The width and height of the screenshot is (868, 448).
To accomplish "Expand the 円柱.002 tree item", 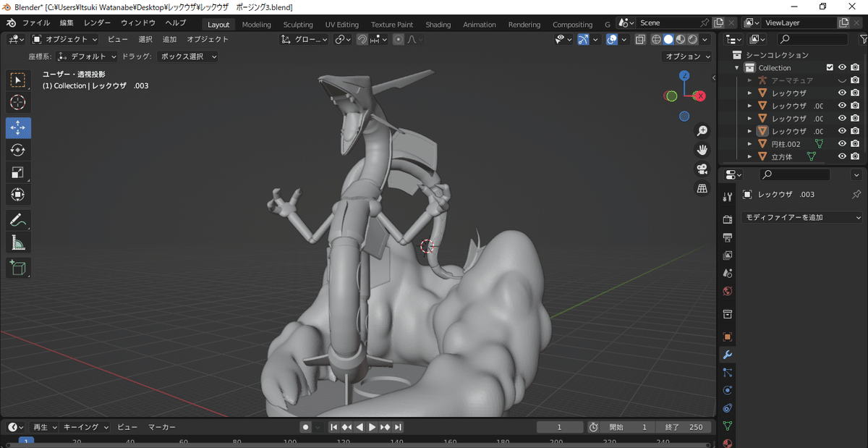I will 750,144.
